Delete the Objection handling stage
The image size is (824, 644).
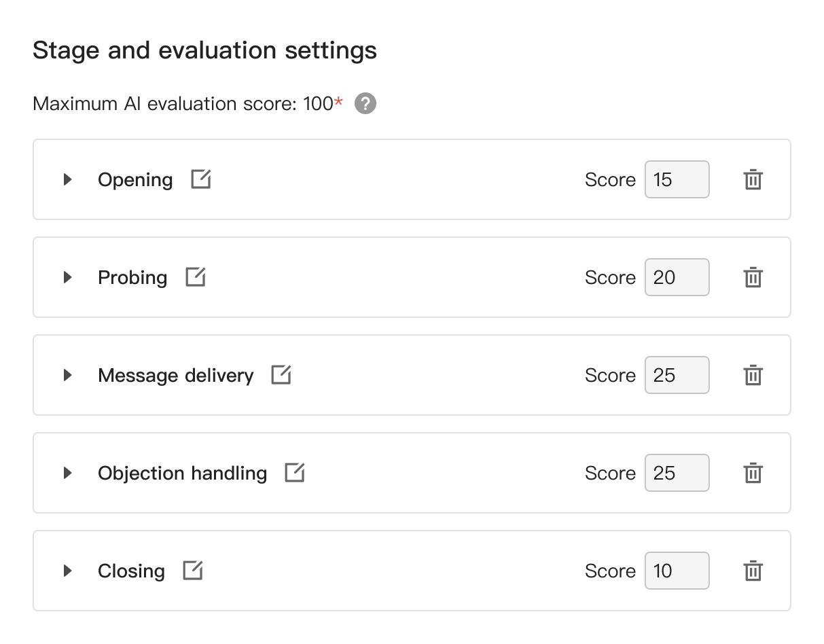753,473
